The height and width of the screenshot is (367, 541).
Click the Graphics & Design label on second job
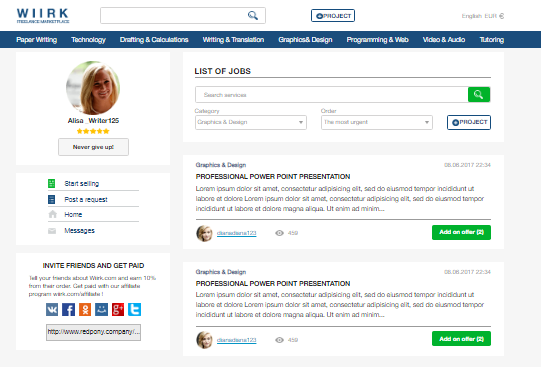point(221,272)
